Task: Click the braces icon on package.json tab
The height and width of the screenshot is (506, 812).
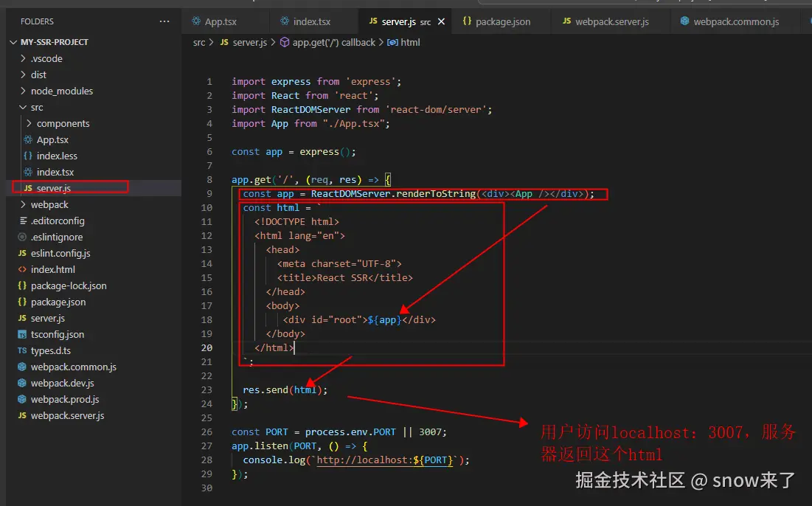Action: tap(467, 21)
